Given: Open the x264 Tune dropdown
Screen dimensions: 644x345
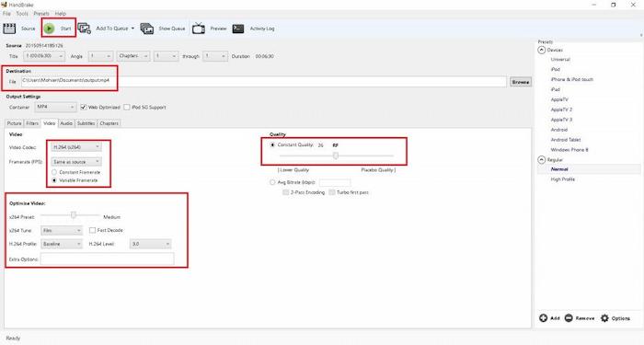Looking at the screenshot, I should (62, 230).
